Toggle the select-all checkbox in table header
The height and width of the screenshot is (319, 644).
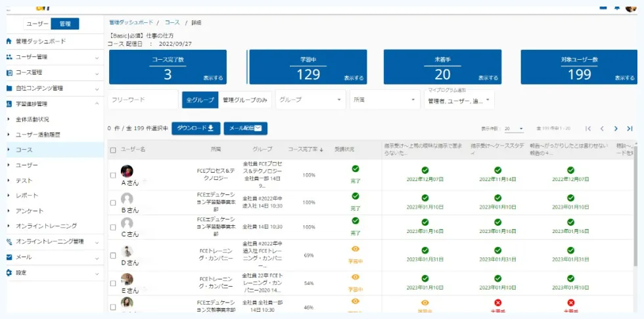point(113,150)
